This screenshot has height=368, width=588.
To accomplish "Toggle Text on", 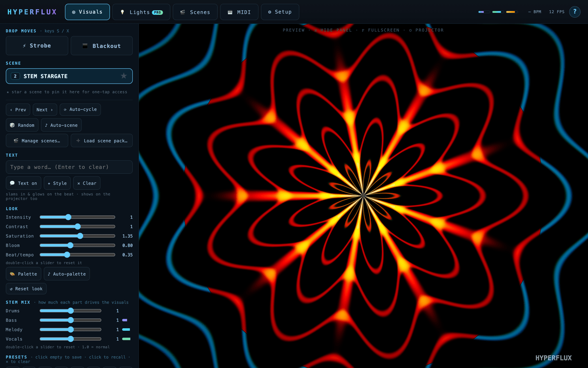I will 24,183.
